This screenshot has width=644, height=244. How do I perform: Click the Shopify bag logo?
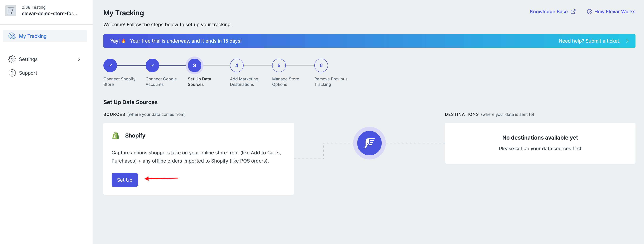click(x=116, y=135)
